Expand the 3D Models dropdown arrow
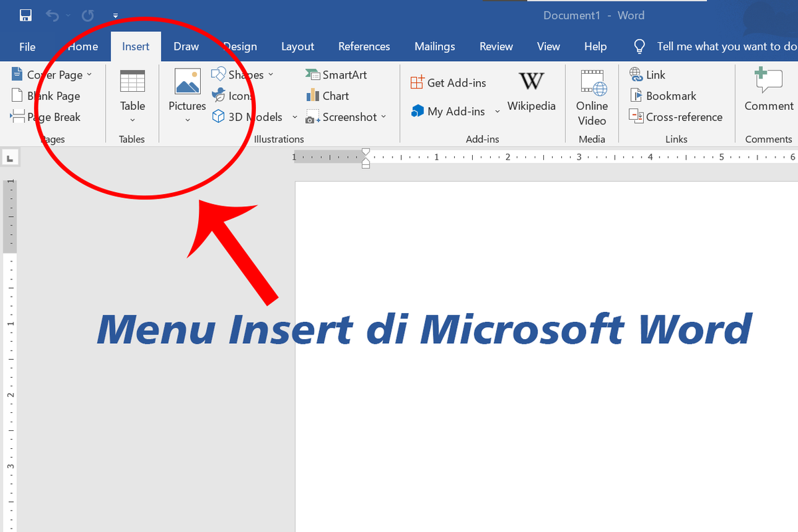The image size is (798, 532). pyautogui.click(x=295, y=117)
